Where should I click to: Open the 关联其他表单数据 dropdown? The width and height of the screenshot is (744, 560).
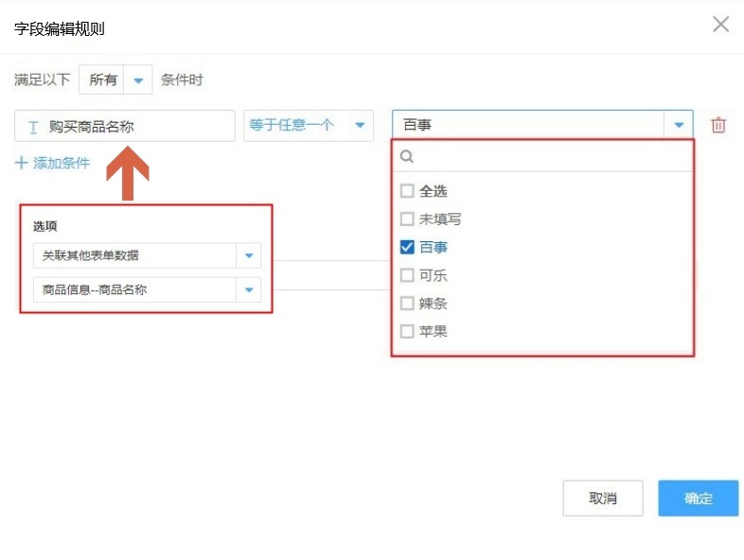pyautogui.click(x=248, y=255)
